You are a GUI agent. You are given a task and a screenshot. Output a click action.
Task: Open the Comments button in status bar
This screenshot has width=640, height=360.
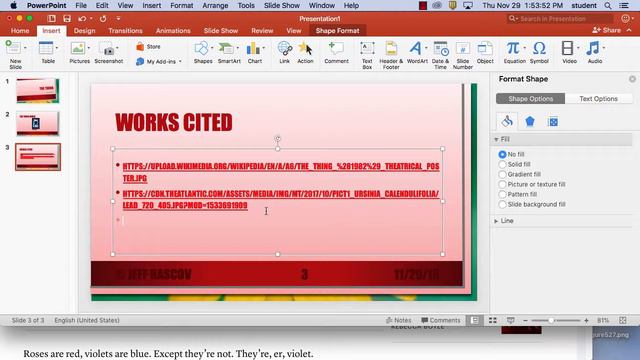[440, 320]
